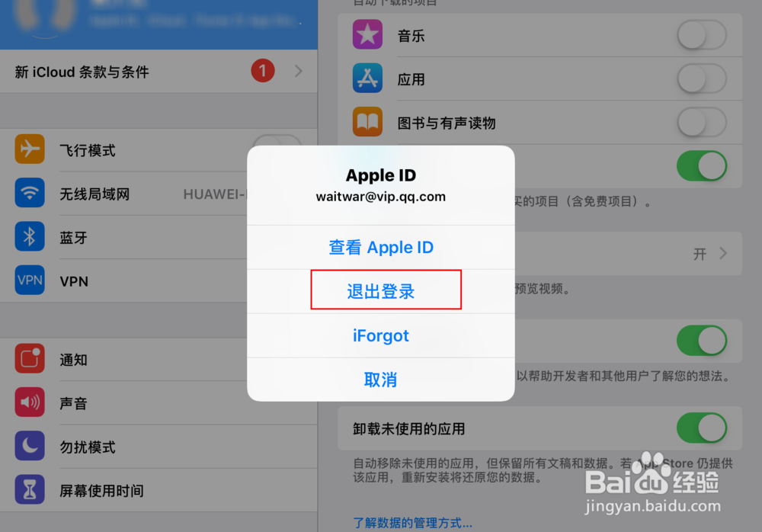The height and width of the screenshot is (532, 762).
Task: Open Do Not Disturb moon icon
Action: click(30, 446)
